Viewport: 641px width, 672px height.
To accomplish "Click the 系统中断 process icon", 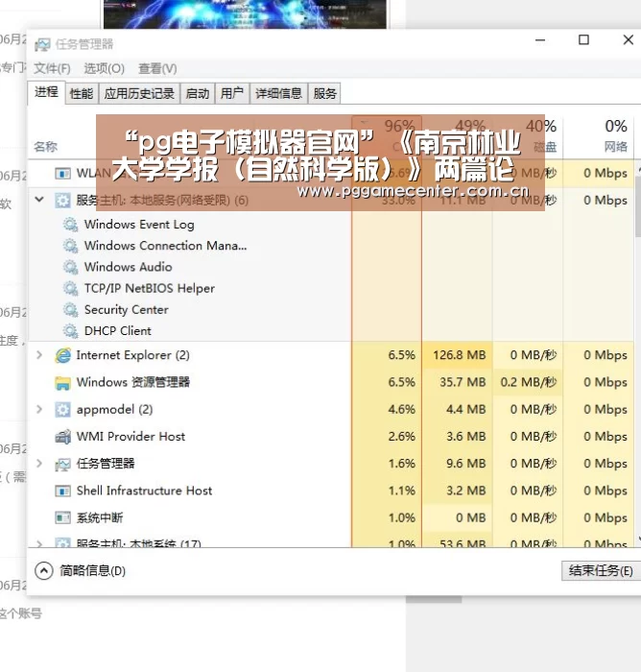I will click(62, 517).
